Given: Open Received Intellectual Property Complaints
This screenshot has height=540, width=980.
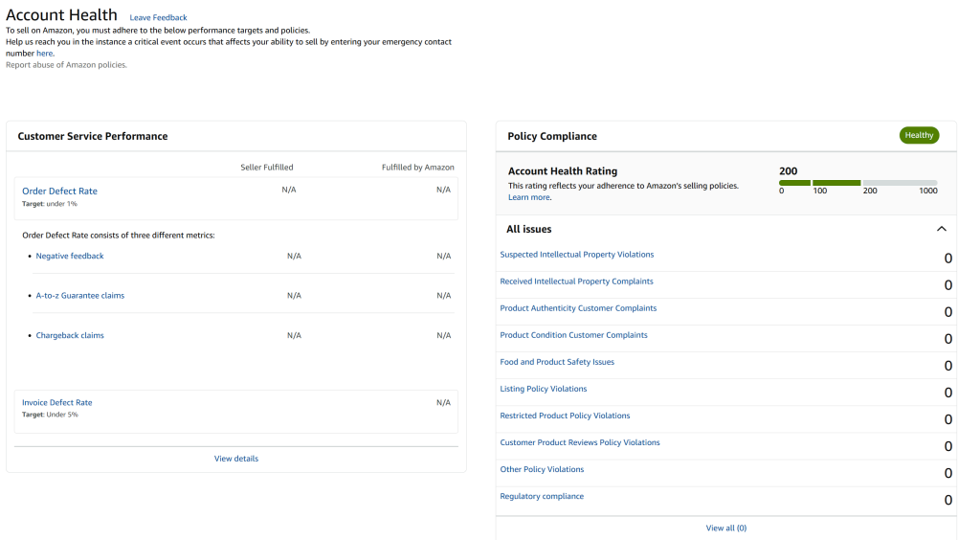Looking at the screenshot, I should (576, 281).
